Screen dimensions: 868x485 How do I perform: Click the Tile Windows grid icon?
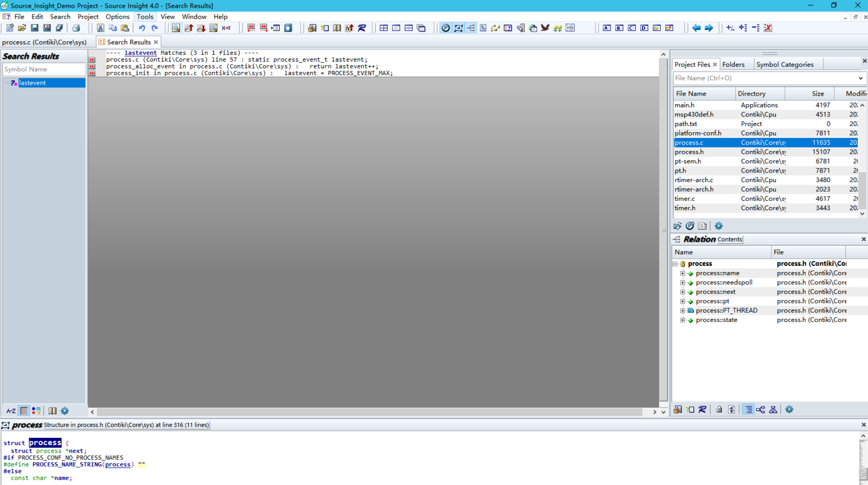point(384,28)
